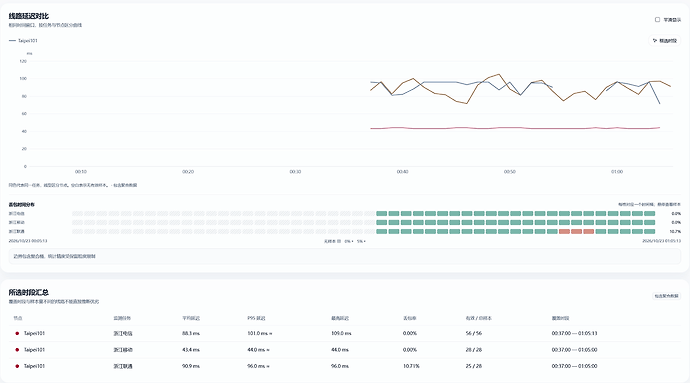Image resolution: width=690 pixels, height=383 pixels.
Task: Select the 101.0 ms P95 latency cell
Action: coord(260,333)
